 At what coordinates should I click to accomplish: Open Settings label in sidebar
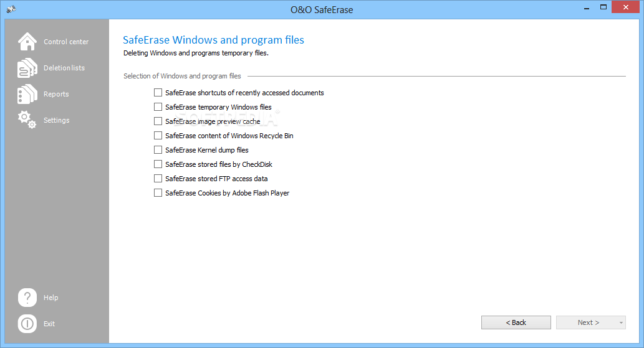[57, 120]
